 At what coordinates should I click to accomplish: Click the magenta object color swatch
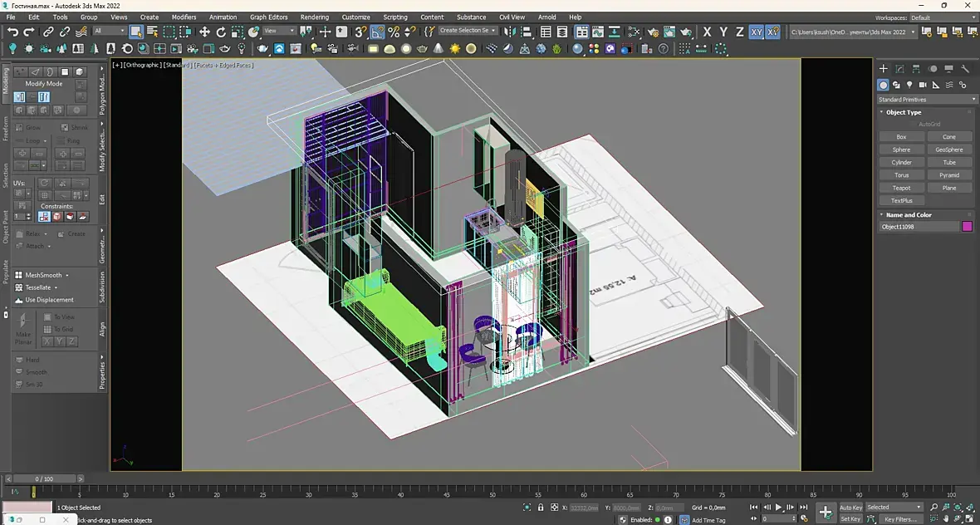(x=967, y=226)
